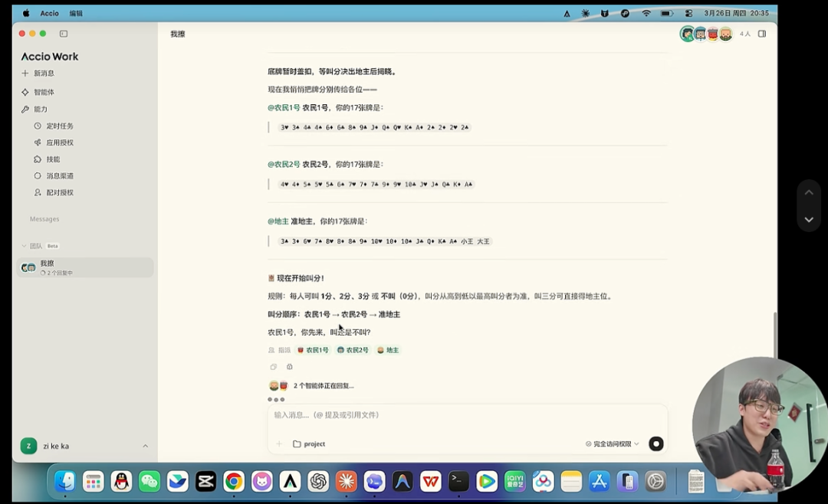
Task: Open WeChat from the Dock
Action: pos(149,482)
